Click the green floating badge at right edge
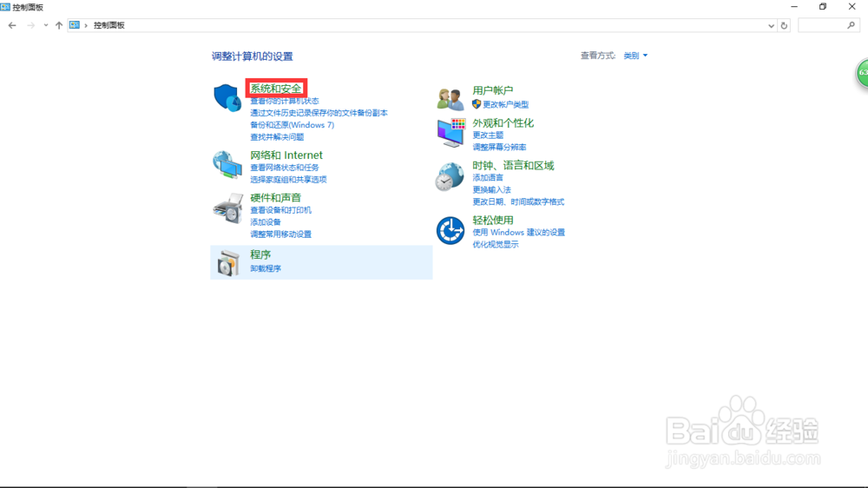Screen dimensions: 868x488 click(x=863, y=73)
